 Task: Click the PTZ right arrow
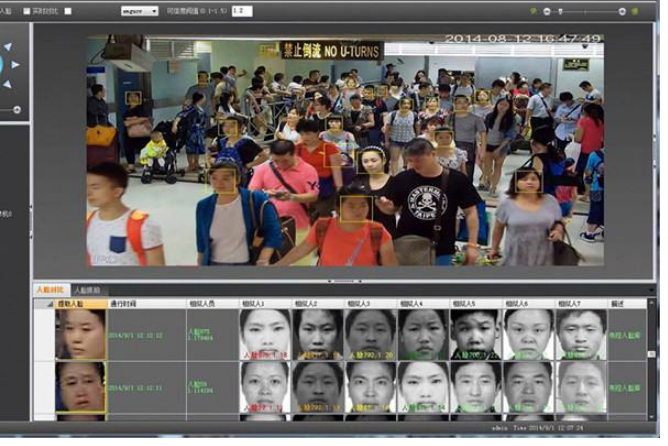(x=15, y=65)
